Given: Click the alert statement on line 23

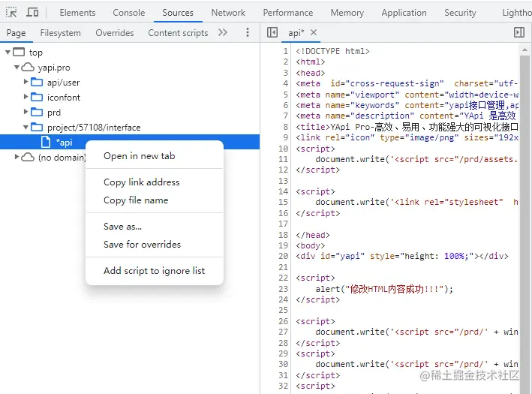Looking at the screenshot, I should point(384,289).
